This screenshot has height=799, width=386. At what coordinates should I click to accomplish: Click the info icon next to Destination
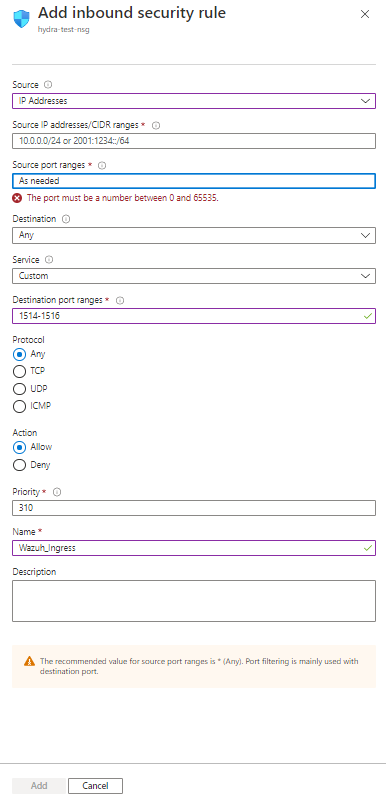point(66,219)
